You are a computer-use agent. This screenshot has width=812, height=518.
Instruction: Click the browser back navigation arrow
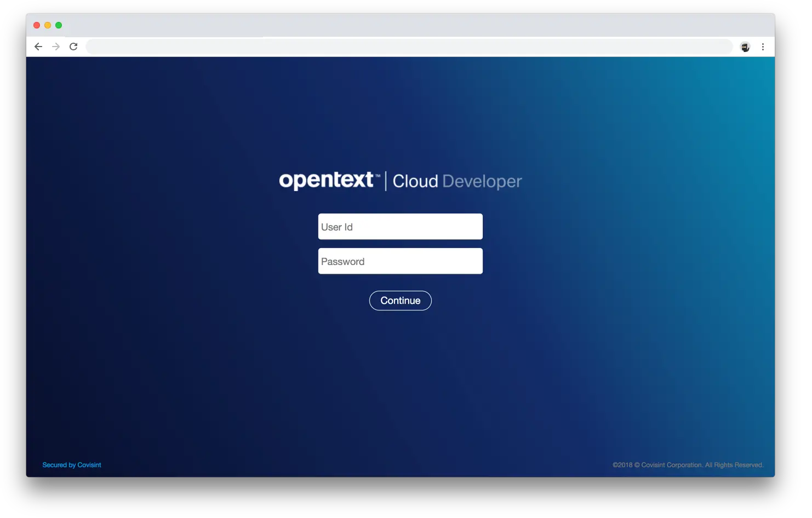38,47
